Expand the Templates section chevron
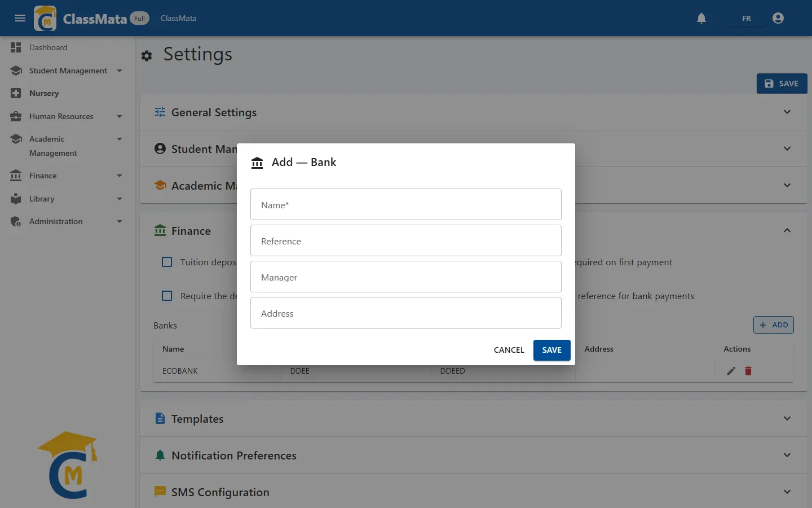812x508 pixels. click(787, 418)
